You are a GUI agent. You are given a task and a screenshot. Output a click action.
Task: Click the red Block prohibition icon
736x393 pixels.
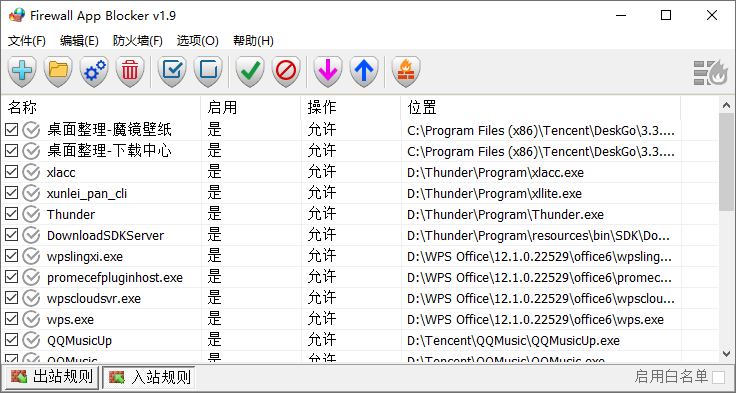[x=286, y=71]
